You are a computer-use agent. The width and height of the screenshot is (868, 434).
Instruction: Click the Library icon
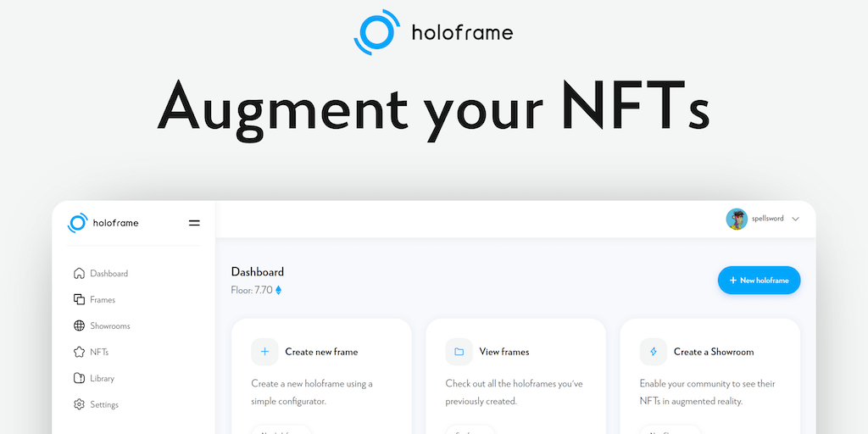pyautogui.click(x=79, y=378)
